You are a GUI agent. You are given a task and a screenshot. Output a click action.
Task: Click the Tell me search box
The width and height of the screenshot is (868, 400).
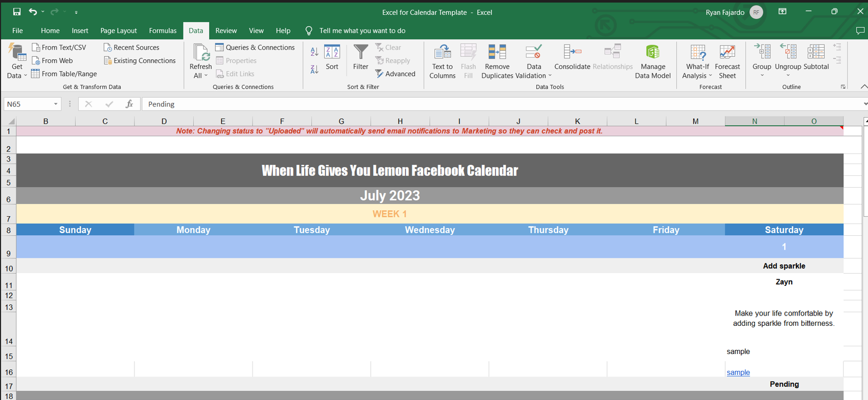click(x=362, y=31)
